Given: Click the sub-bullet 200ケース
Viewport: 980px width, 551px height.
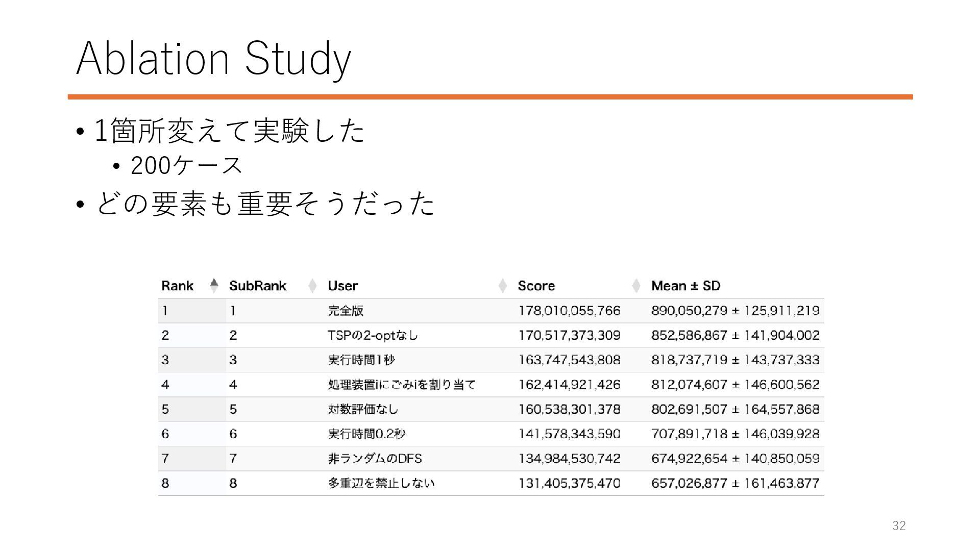Looking at the screenshot, I should point(187,165).
